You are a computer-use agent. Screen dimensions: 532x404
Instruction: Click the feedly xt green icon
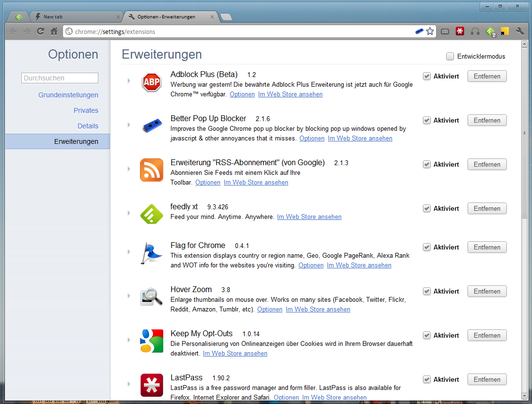coord(151,214)
